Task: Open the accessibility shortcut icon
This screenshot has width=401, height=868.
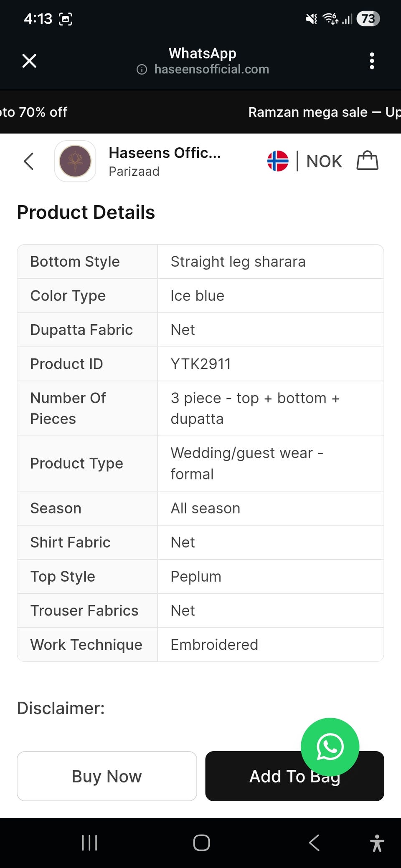Action: click(377, 843)
